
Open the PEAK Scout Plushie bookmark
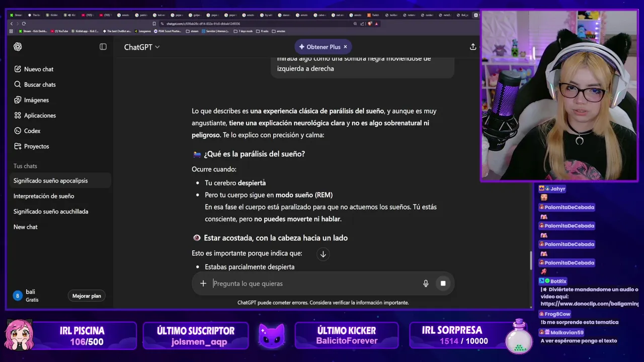coord(168,31)
